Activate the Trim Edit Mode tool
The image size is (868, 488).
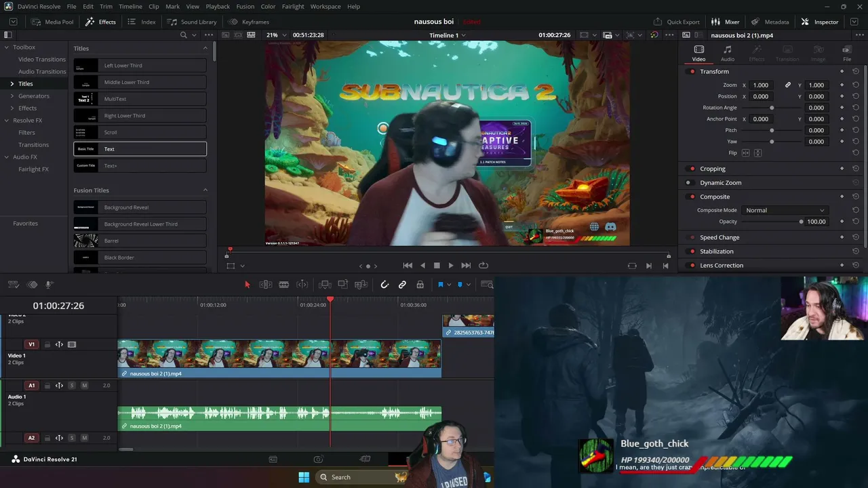(x=266, y=285)
